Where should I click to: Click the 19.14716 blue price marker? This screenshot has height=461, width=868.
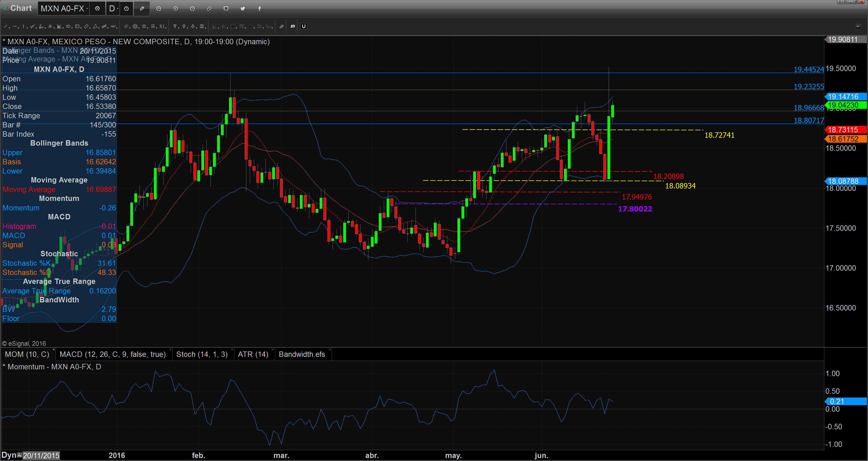(845, 97)
